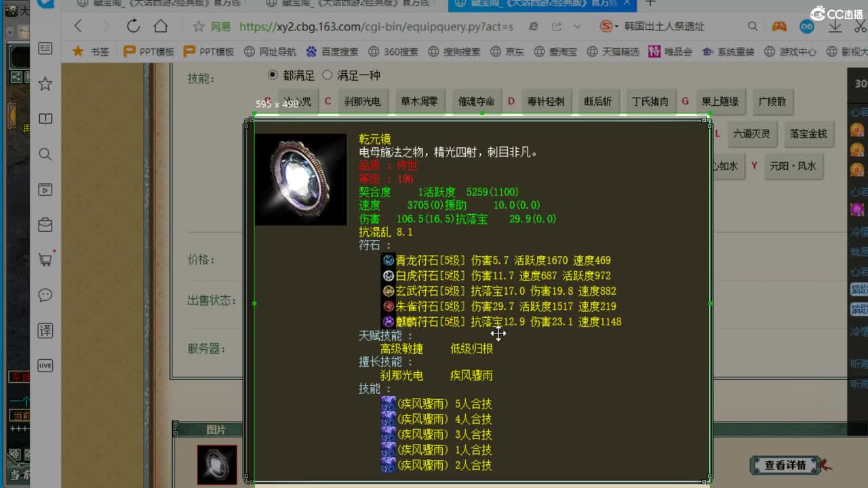Open the sidebar briefcase toolbox icon
The width and height of the screenshot is (868, 488).
(45, 224)
